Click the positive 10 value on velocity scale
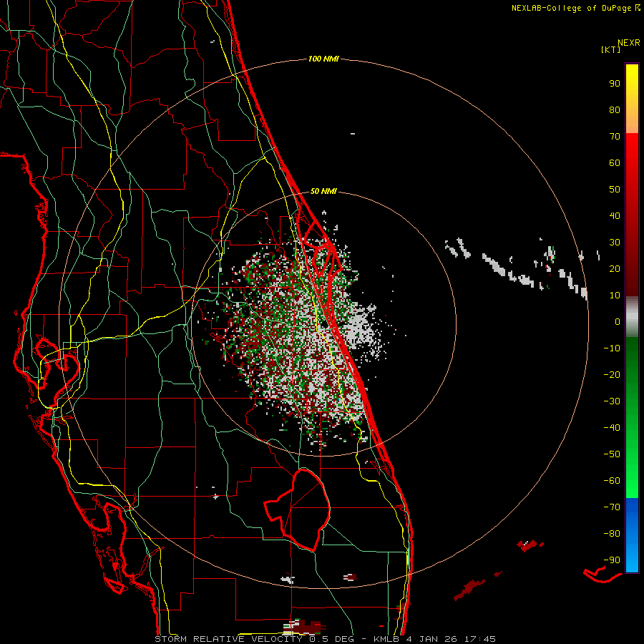The image size is (644, 644). pos(615,296)
